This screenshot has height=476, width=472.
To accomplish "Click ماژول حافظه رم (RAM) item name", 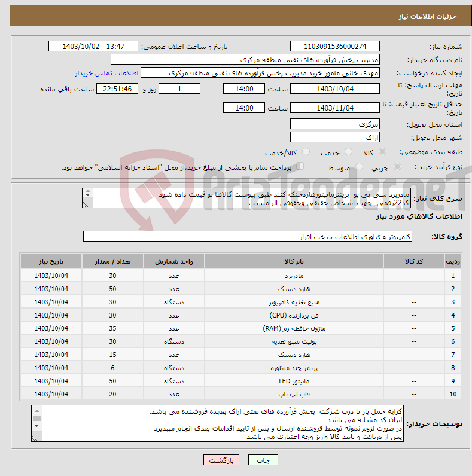I will click(x=294, y=328).
